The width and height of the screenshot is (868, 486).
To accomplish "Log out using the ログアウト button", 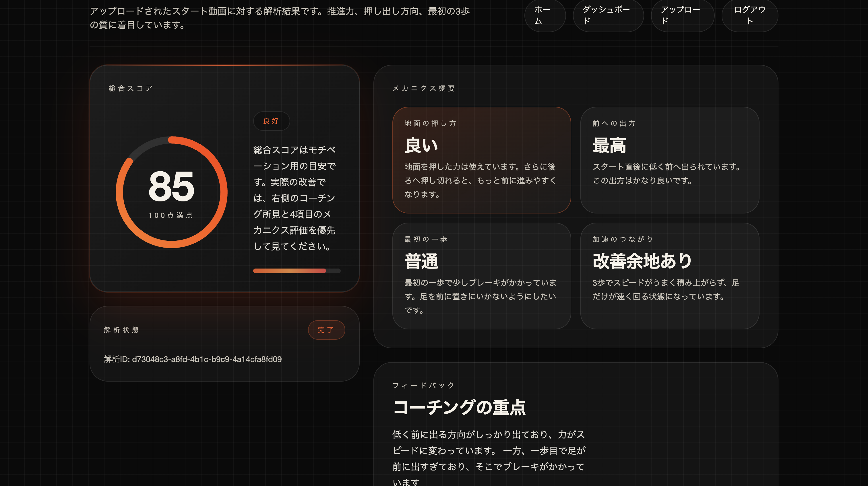I will (x=749, y=15).
